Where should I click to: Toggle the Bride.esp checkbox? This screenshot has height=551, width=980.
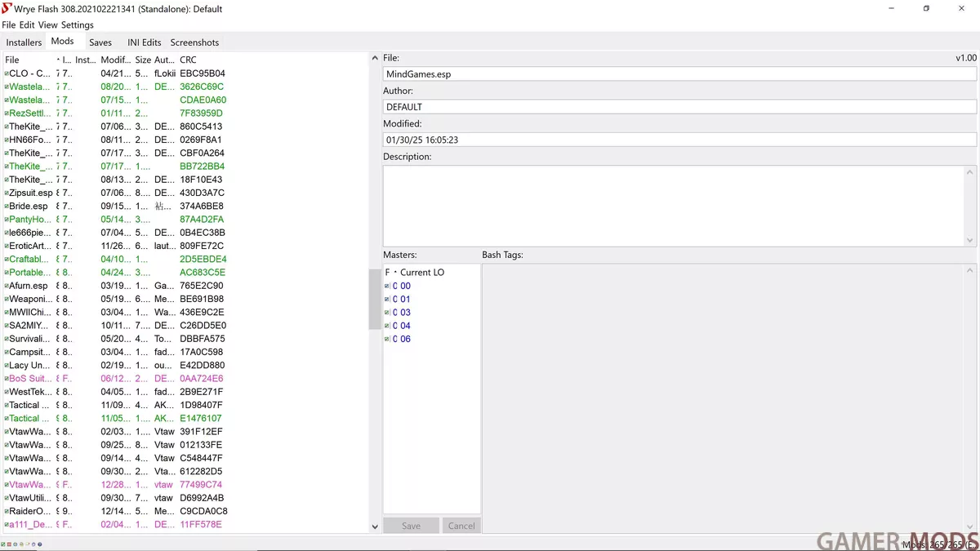pos(7,207)
